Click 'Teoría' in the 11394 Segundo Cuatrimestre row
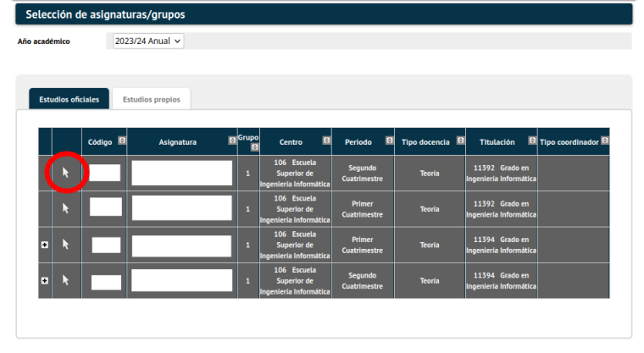This screenshot has width=644, height=353. [430, 281]
